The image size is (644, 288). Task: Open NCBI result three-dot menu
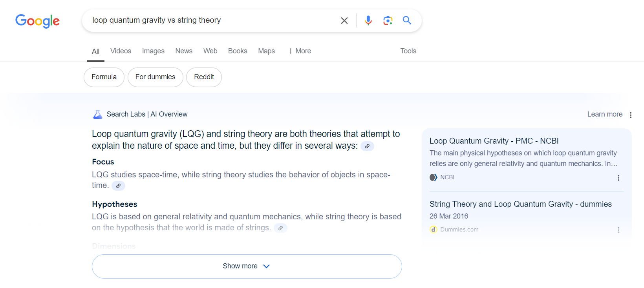[618, 178]
